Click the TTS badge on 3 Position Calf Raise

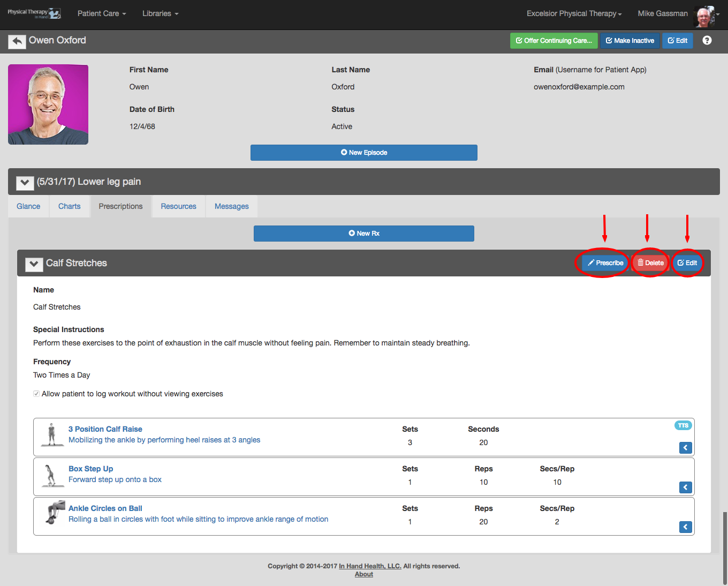(x=683, y=425)
